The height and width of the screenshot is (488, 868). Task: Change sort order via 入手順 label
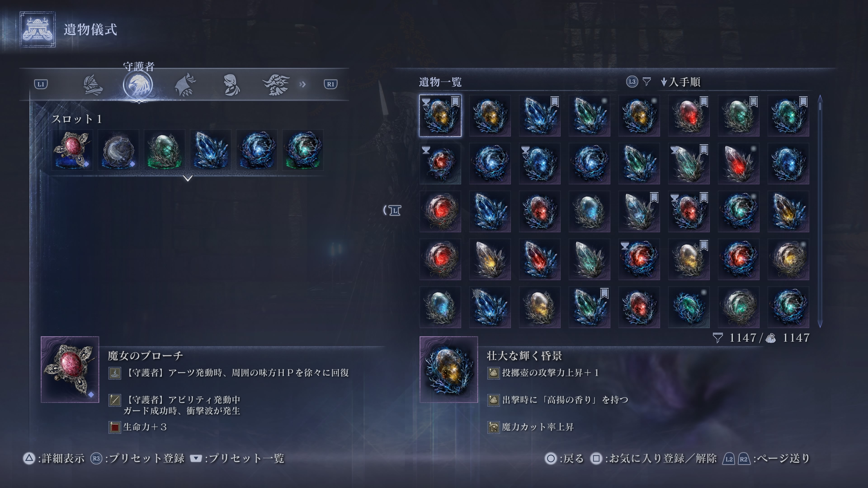point(684,82)
